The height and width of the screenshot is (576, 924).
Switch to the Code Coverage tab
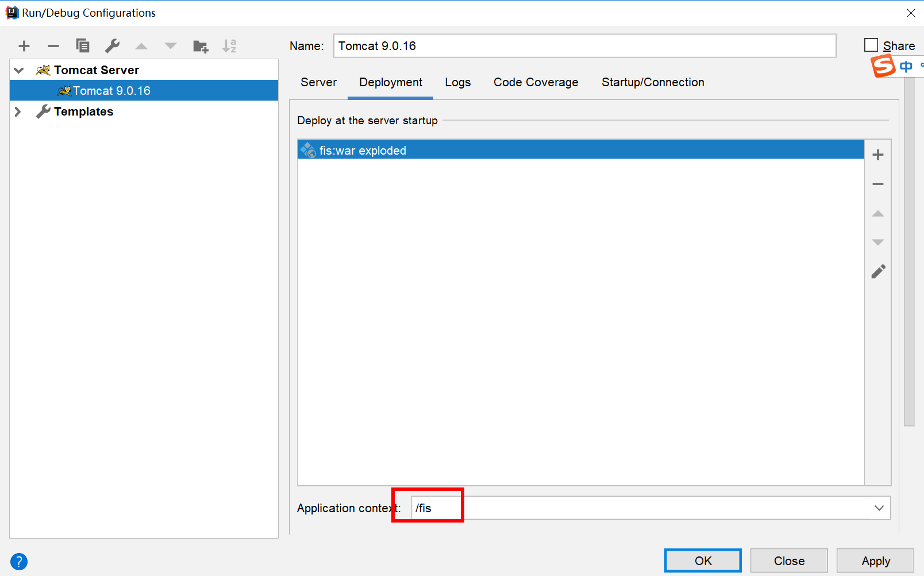(536, 82)
